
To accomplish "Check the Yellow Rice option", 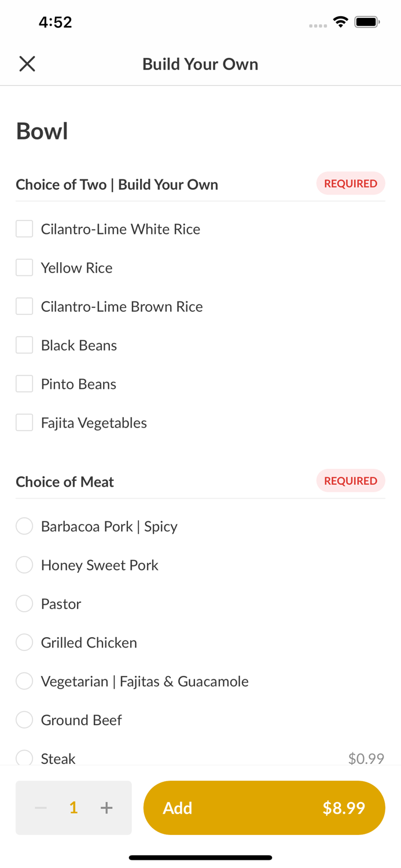I will point(24,268).
